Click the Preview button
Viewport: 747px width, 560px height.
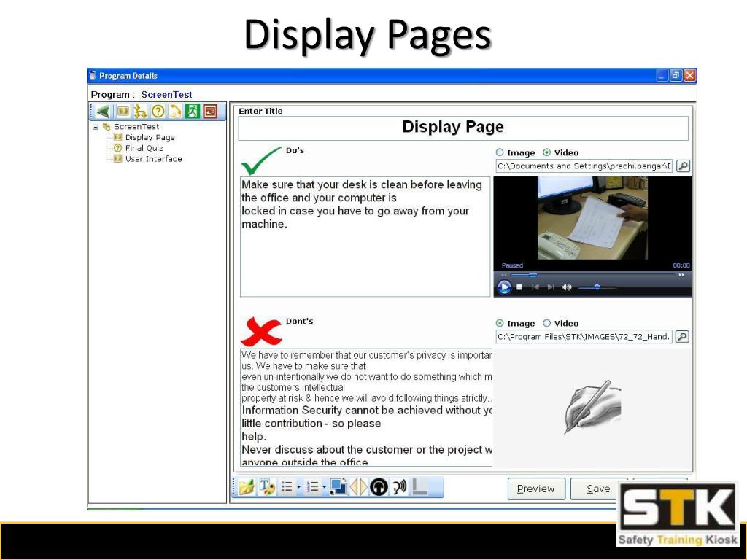tap(536, 489)
